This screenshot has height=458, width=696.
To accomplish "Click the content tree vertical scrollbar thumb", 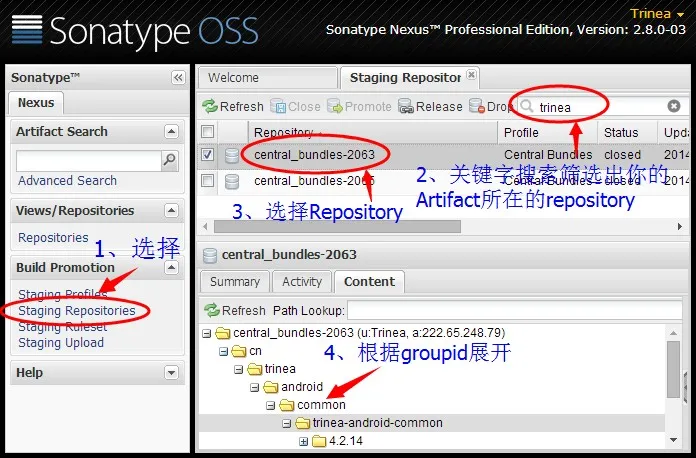I will coord(673,370).
